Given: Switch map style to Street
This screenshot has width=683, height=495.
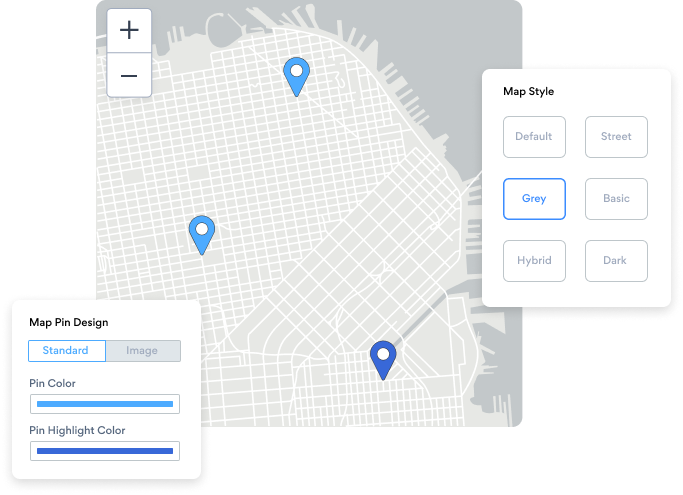Looking at the screenshot, I should [616, 137].
